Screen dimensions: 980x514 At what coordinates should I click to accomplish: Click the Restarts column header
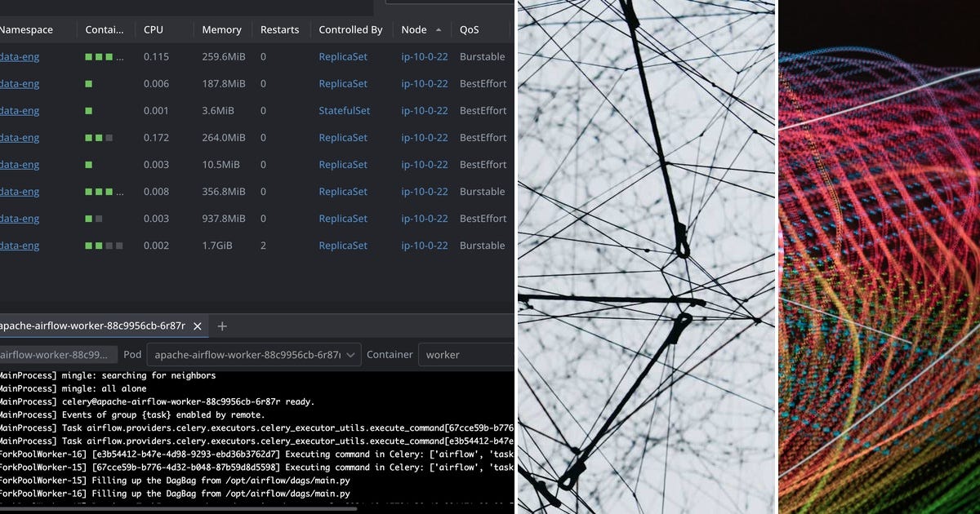[x=279, y=29]
